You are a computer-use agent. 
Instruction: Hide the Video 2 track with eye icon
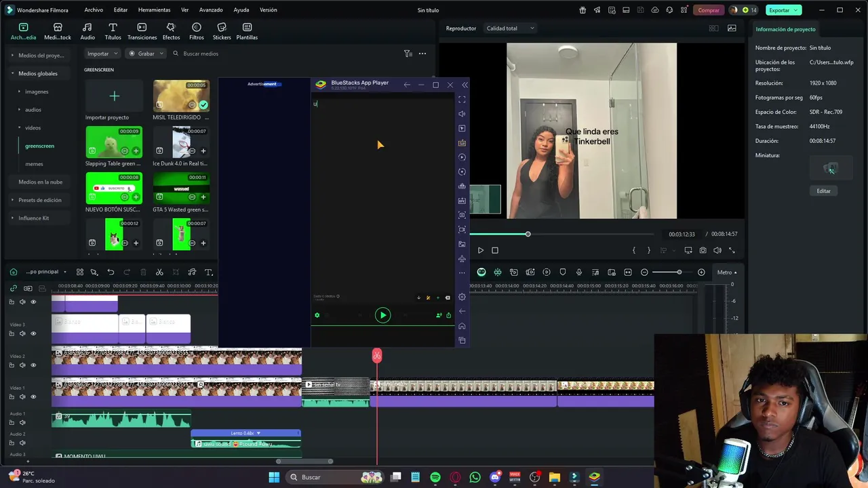point(33,365)
